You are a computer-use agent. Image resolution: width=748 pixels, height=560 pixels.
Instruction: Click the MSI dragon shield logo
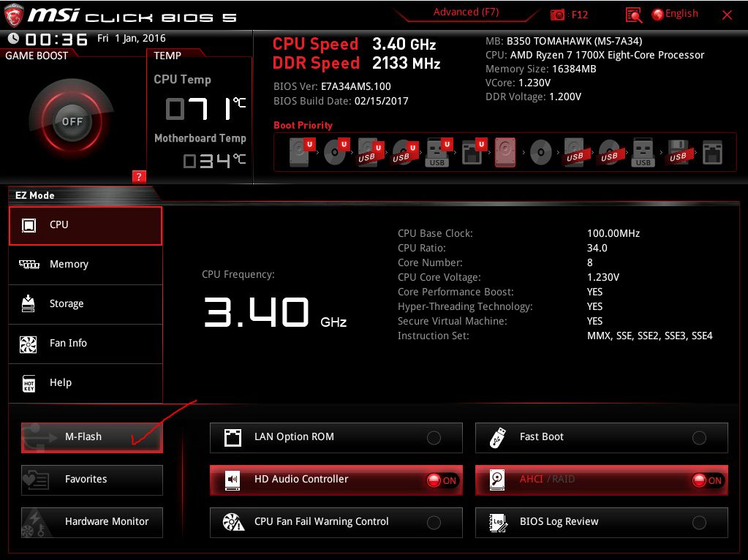[13, 15]
